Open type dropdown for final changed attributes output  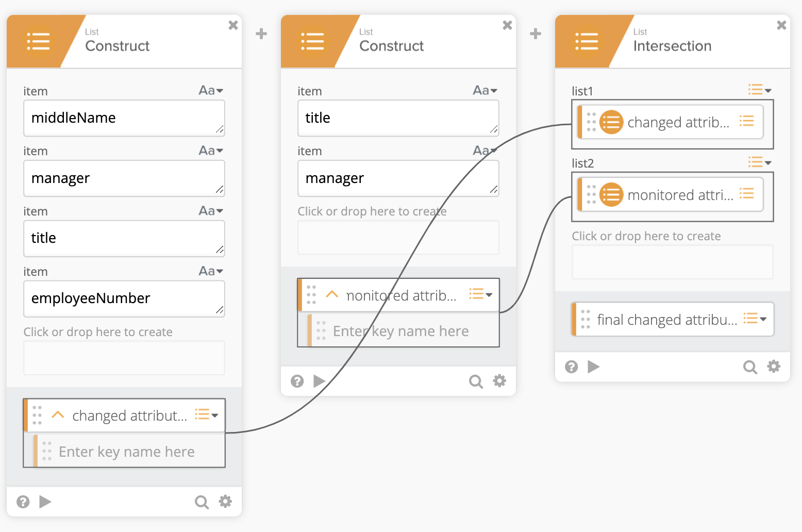pyautogui.click(x=755, y=319)
